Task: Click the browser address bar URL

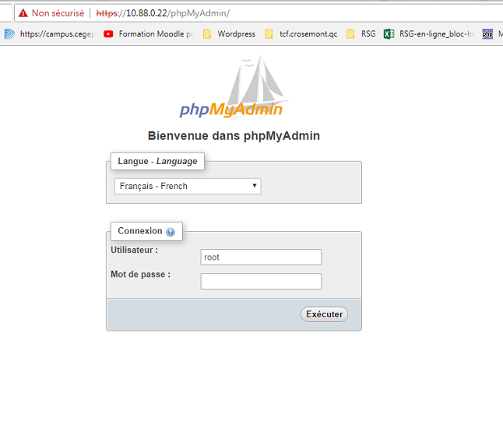Action: [x=163, y=13]
